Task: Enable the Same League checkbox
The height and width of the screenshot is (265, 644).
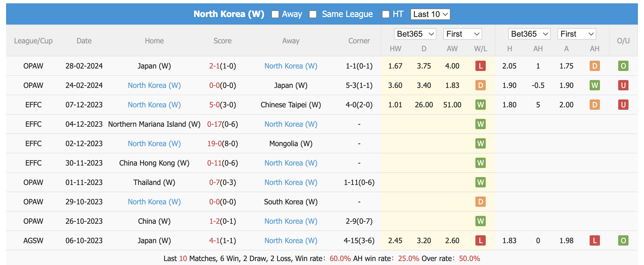Action: click(313, 14)
